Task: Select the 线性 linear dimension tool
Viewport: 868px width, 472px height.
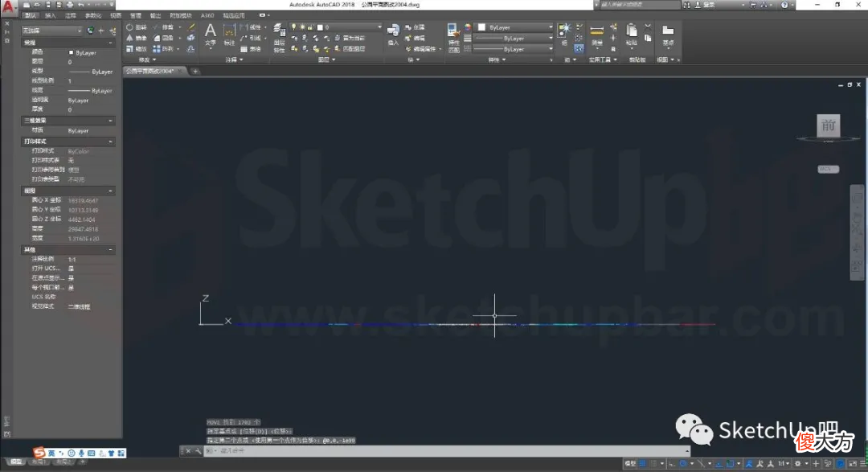Action: coord(251,27)
